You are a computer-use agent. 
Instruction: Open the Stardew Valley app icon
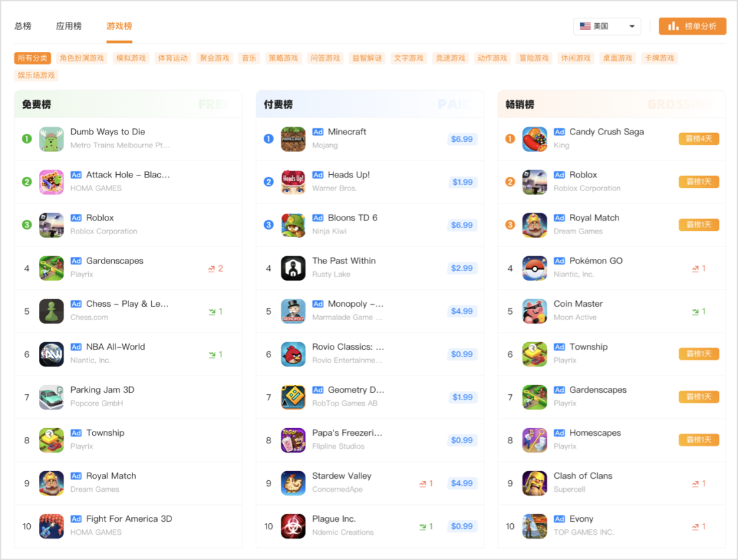pos(293,484)
